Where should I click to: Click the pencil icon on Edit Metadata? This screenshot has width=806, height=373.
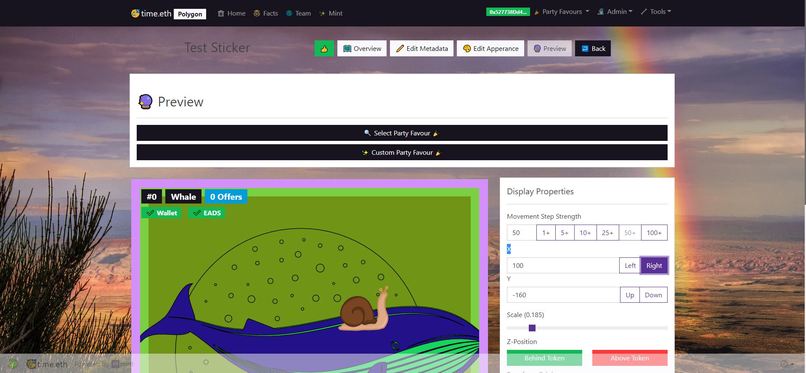(400, 48)
